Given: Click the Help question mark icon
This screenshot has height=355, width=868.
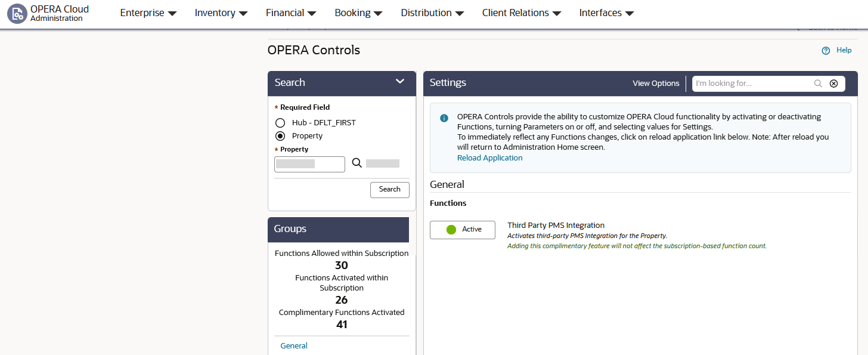Looking at the screenshot, I should click(x=826, y=51).
